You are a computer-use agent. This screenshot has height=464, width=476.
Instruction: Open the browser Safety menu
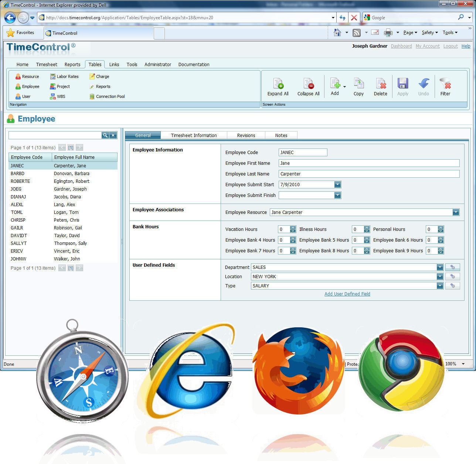coord(430,33)
